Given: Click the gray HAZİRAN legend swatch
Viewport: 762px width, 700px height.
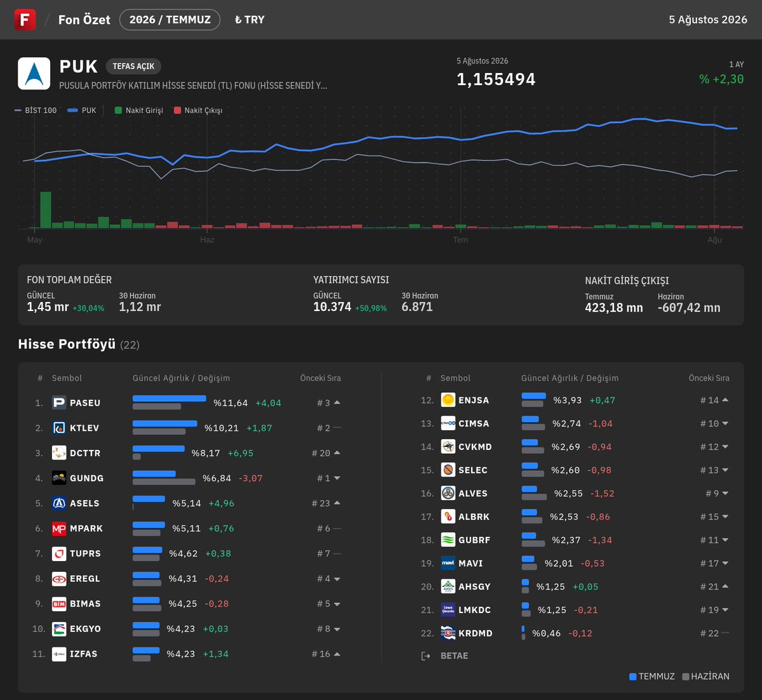Looking at the screenshot, I should [685, 677].
